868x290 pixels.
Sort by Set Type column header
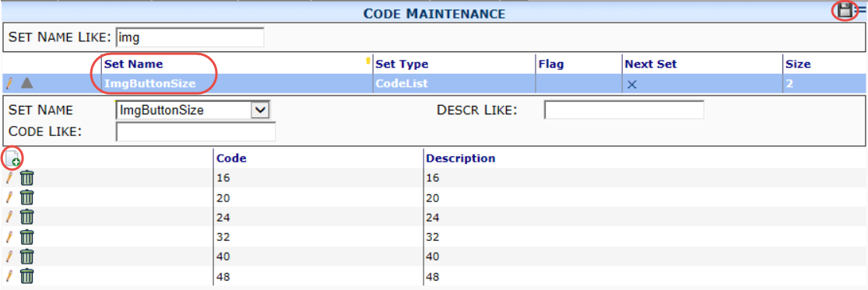pos(402,64)
